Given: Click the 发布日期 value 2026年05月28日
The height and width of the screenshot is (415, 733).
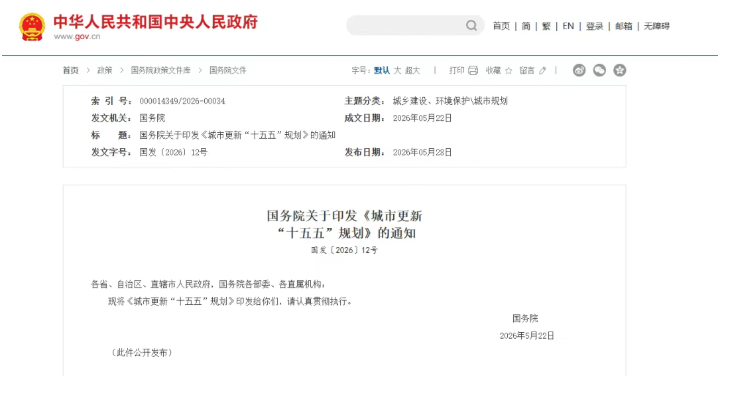Looking at the screenshot, I should (x=423, y=152).
